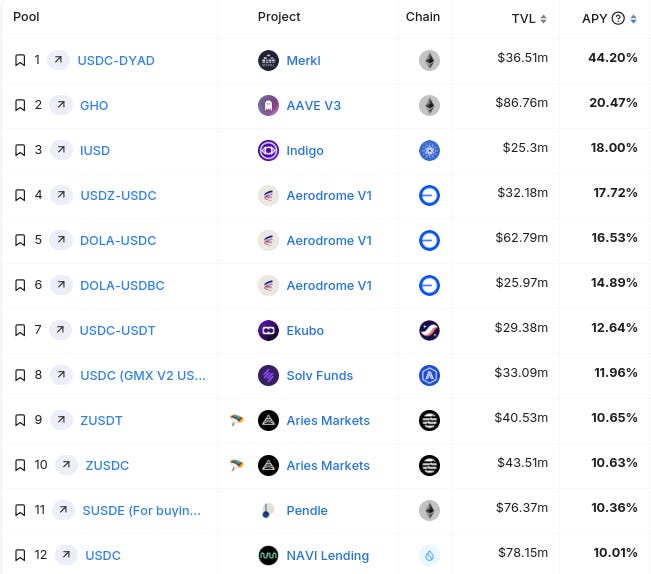651x574 pixels.
Task: Sort table by TVL arrows
Action: click(x=543, y=19)
